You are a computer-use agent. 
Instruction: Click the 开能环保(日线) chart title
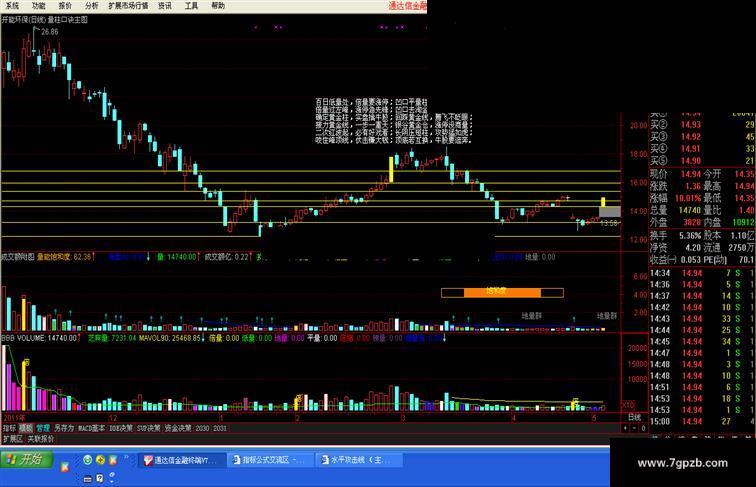tap(24, 20)
